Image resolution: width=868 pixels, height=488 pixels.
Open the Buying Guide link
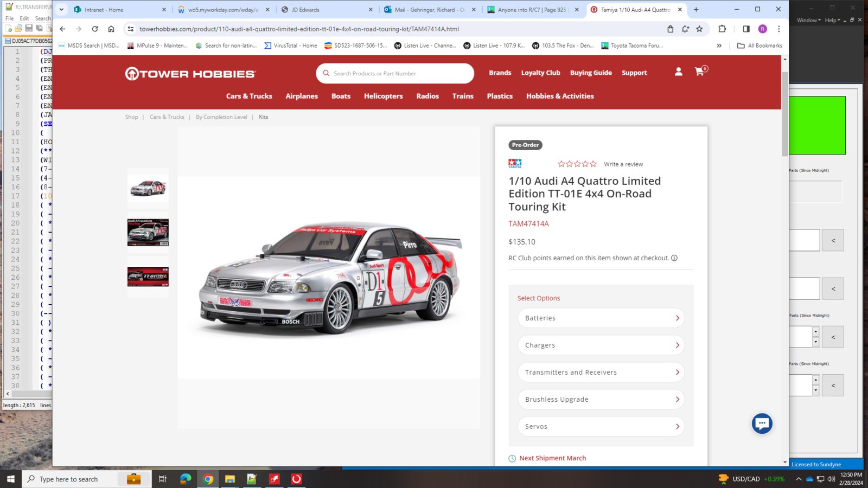(591, 73)
